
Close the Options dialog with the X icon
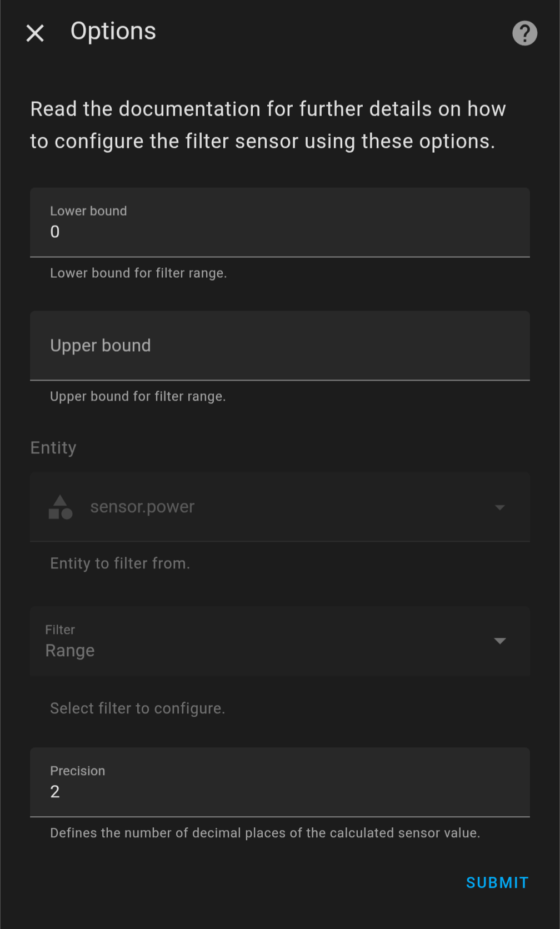[x=35, y=33]
